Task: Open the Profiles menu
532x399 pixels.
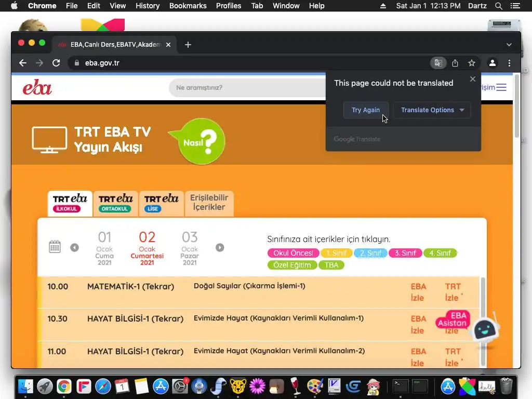Action: (229, 6)
